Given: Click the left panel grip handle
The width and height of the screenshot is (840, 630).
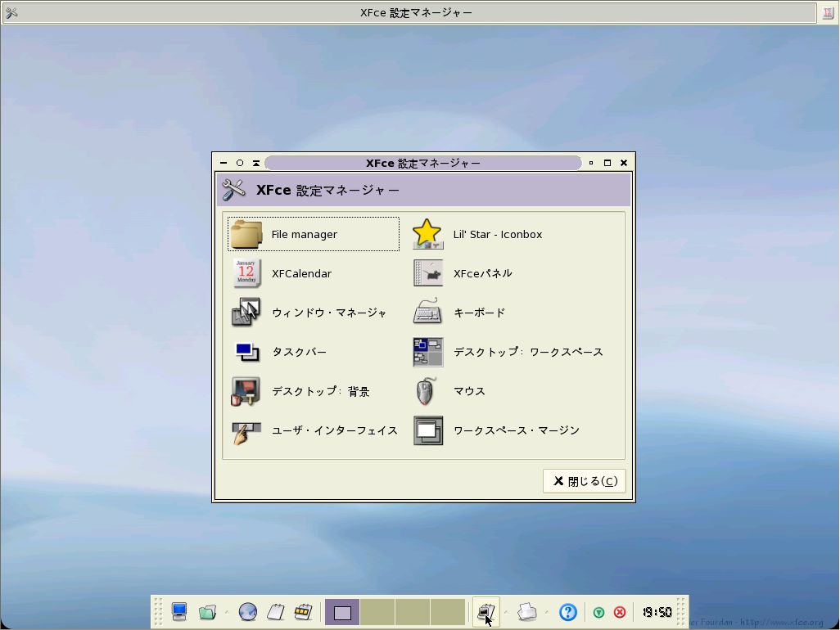Looking at the screenshot, I should coord(158,611).
